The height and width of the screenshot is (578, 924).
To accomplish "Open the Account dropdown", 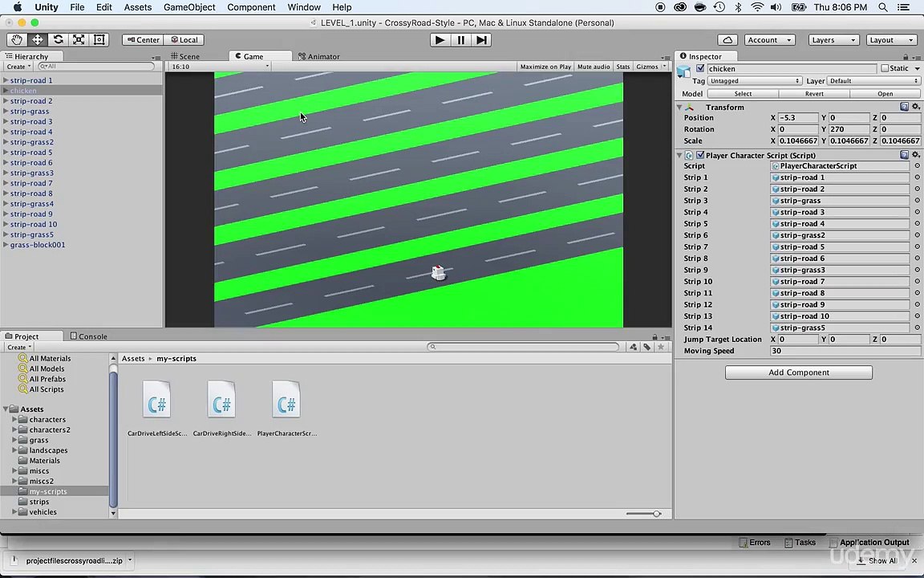I will (x=770, y=40).
